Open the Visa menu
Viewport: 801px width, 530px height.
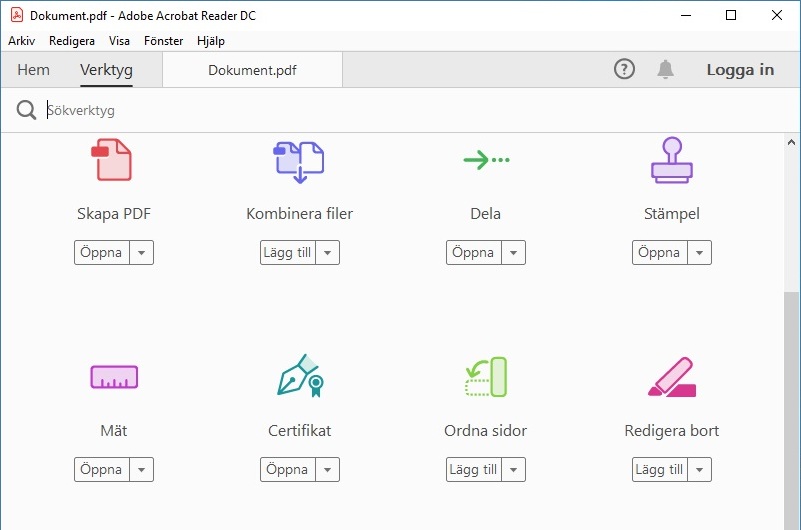[x=119, y=41]
